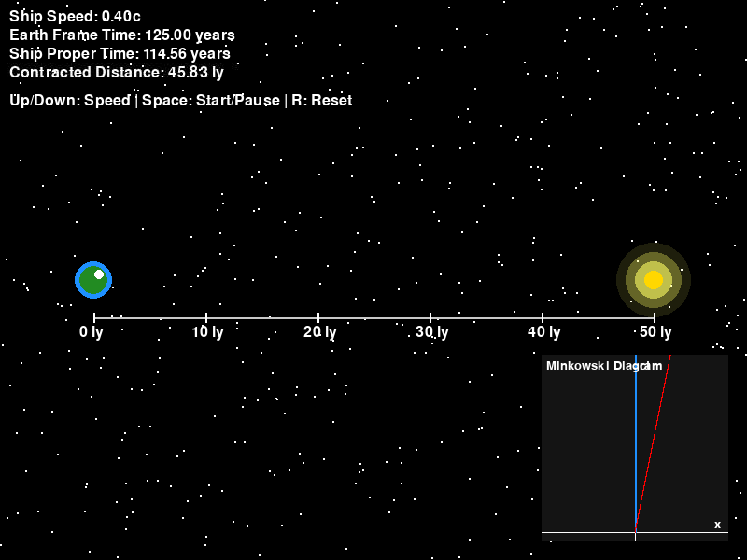Click the Earth planet icon
The height and width of the screenshot is (560, 747).
click(92, 280)
